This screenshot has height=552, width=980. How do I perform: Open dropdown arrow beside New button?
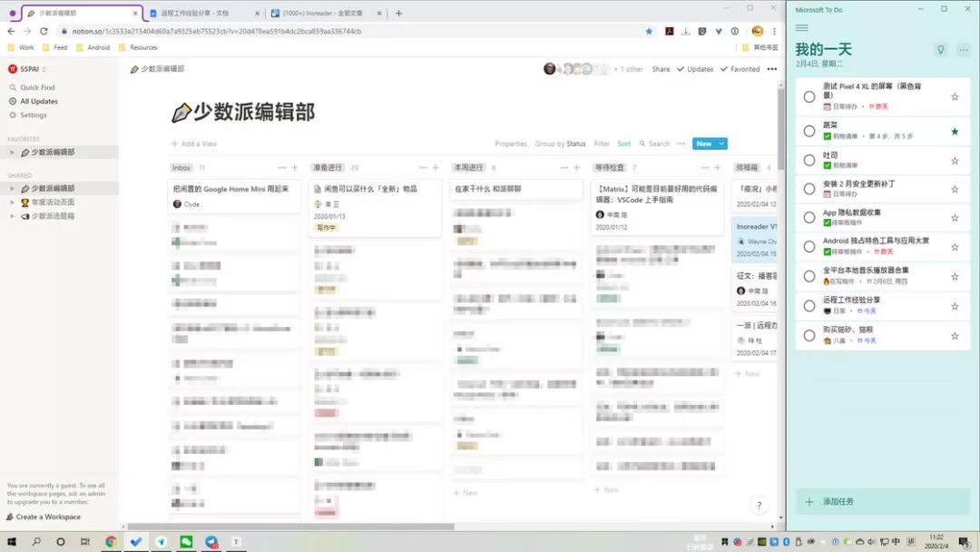click(722, 143)
